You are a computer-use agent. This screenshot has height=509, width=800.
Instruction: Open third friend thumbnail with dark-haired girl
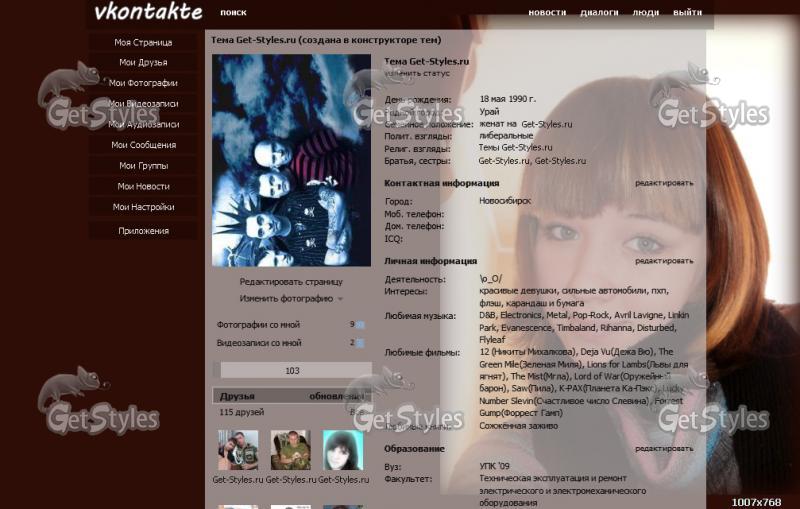[343, 450]
